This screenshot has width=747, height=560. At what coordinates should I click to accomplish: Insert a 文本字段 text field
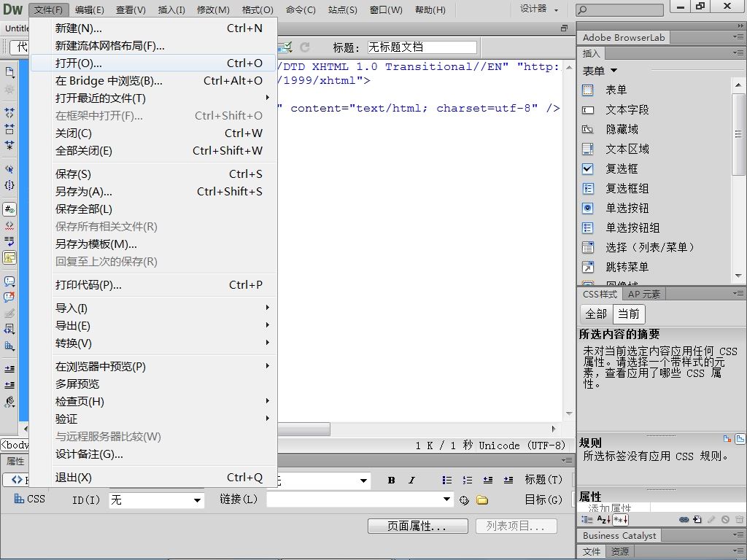[615, 109]
